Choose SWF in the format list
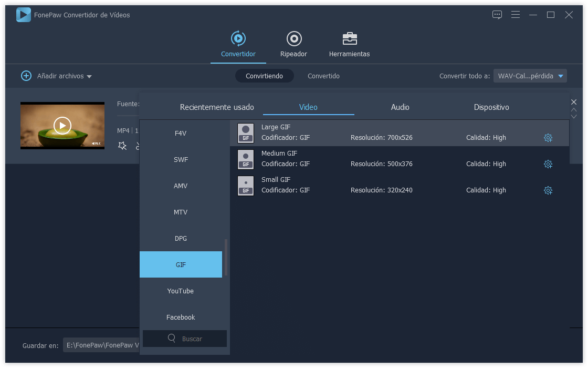Screen dimensions: 588x368 coord(181,160)
